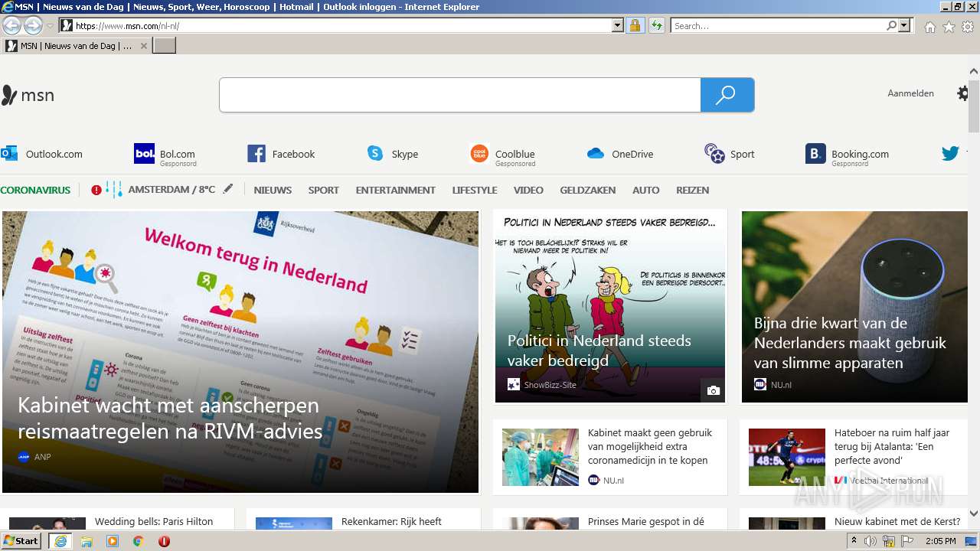980x551 pixels.
Task: Open the IE Home icon
Action: point(929,27)
